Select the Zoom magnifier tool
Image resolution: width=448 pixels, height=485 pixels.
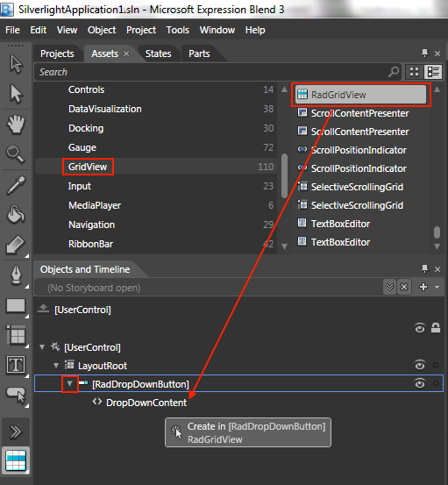coord(16,154)
